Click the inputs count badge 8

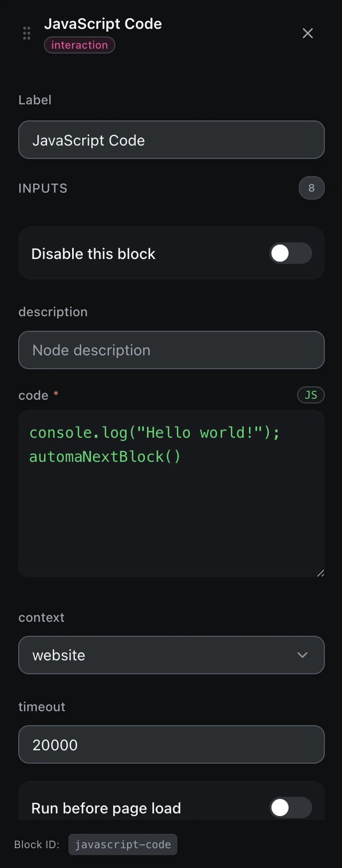click(312, 188)
